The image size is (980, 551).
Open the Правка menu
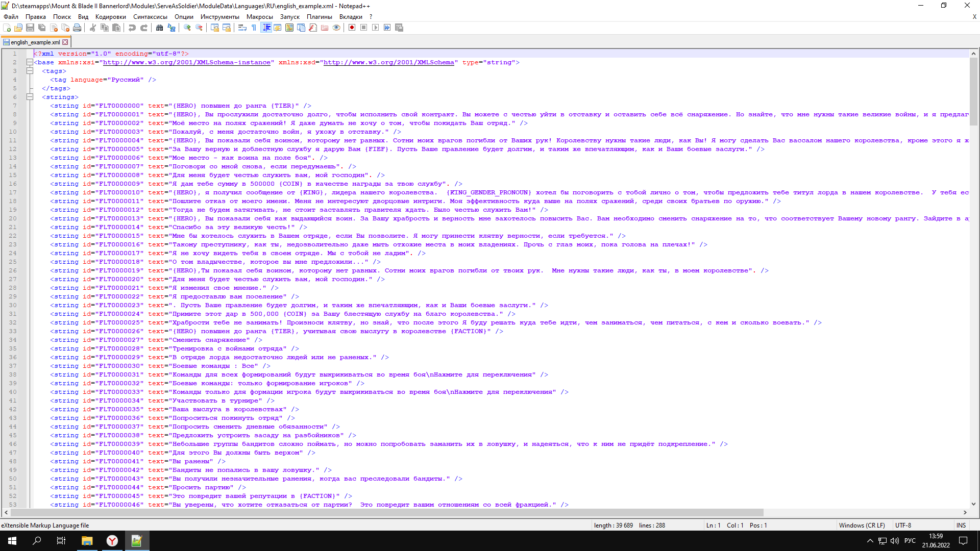[x=36, y=17]
